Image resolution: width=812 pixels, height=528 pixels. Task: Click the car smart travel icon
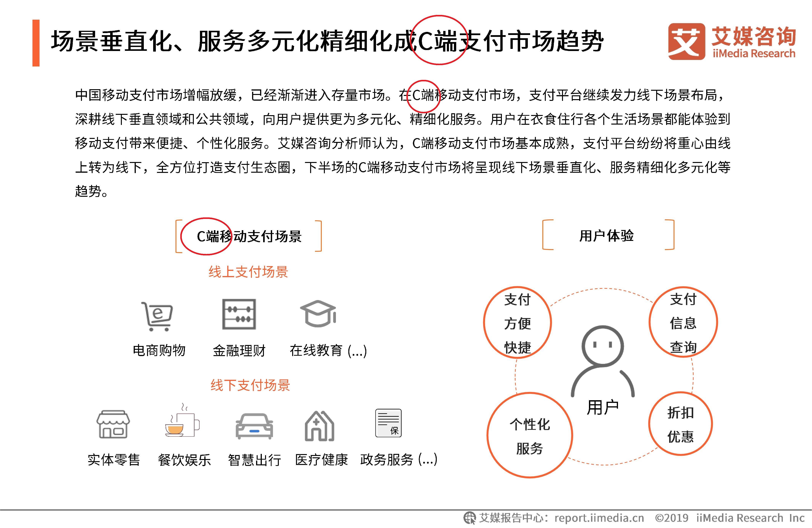pyautogui.click(x=254, y=426)
